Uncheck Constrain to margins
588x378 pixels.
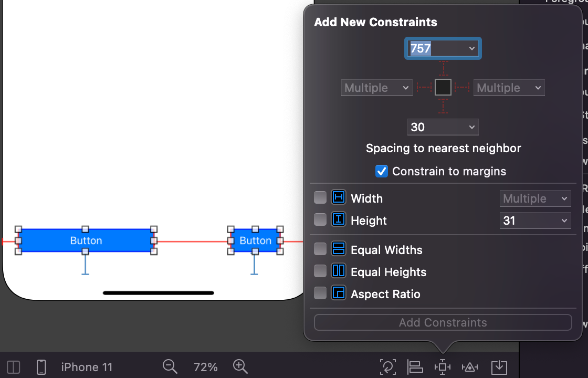(382, 171)
